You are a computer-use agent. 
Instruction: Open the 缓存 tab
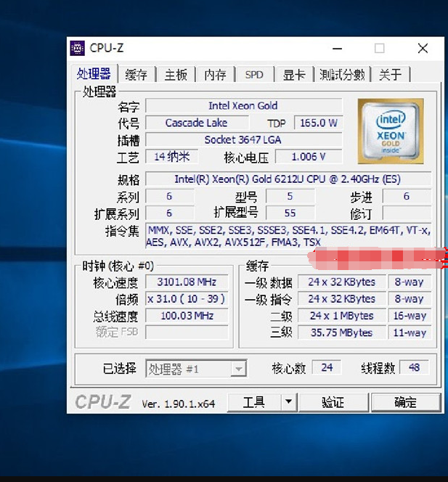(136, 75)
